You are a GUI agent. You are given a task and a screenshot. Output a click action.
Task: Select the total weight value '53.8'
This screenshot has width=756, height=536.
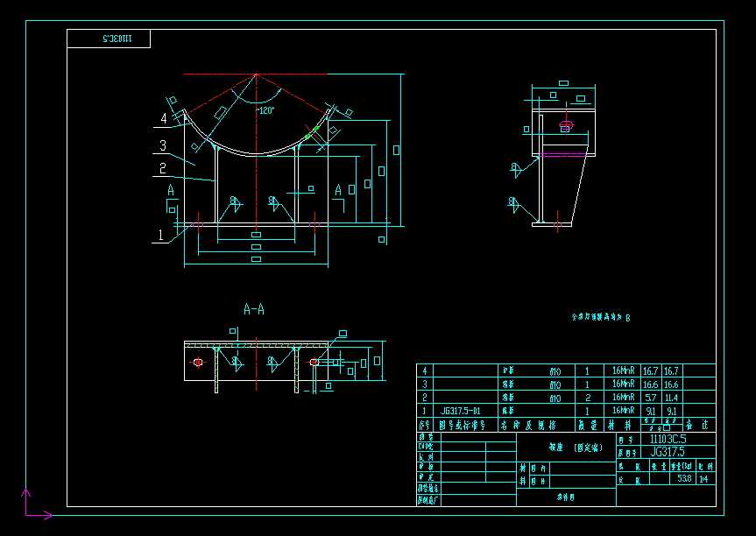684,479
